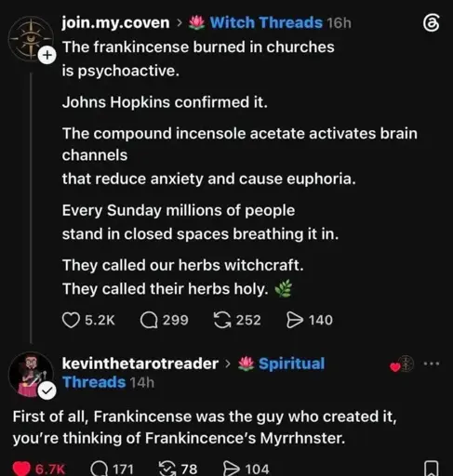Open replies to kevinthetarotreader's comment
The image size is (453, 476).
pyautogui.click(x=99, y=469)
